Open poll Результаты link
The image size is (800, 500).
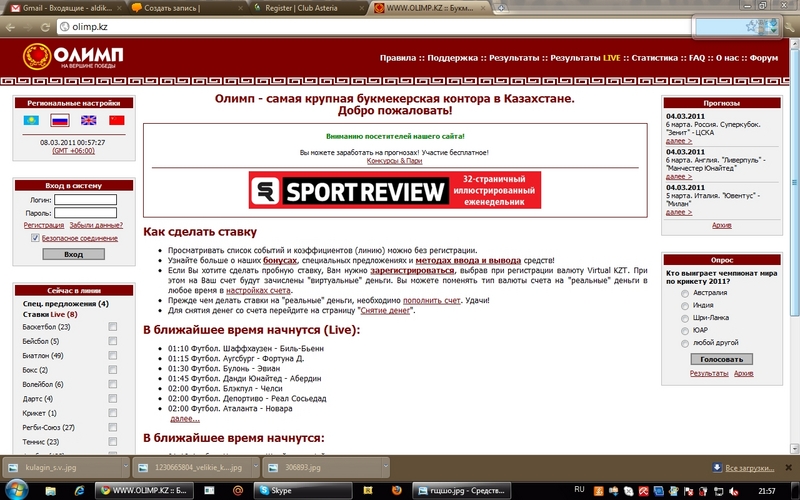pyautogui.click(x=709, y=373)
